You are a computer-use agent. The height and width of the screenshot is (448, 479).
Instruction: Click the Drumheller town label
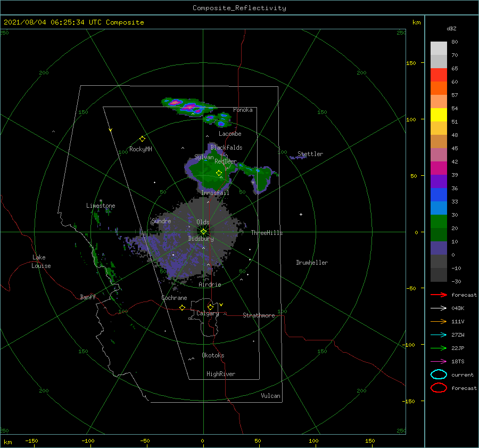pyautogui.click(x=312, y=263)
